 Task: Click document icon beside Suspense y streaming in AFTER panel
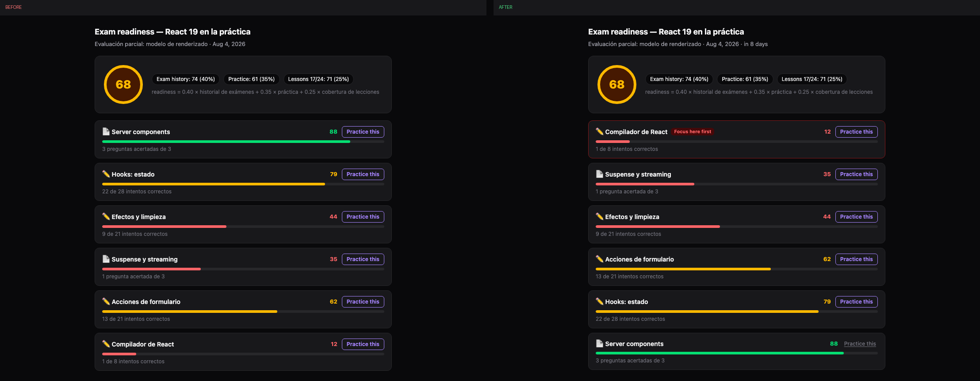(x=600, y=174)
